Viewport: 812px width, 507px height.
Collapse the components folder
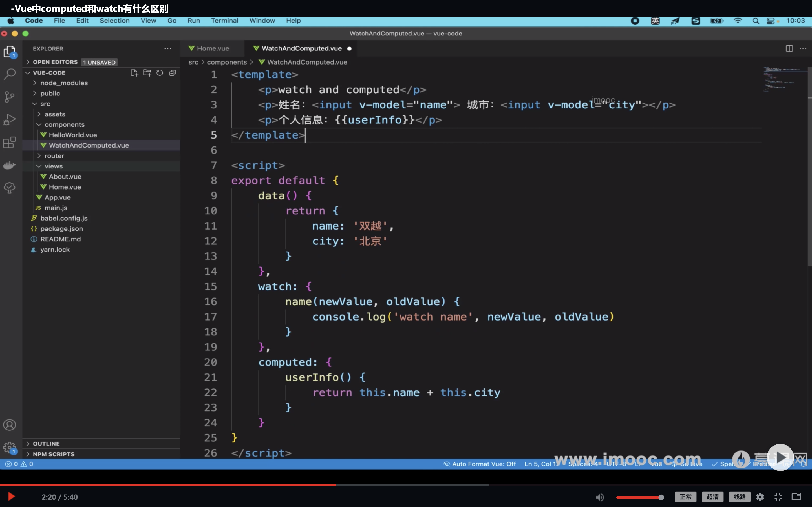tap(64, 124)
